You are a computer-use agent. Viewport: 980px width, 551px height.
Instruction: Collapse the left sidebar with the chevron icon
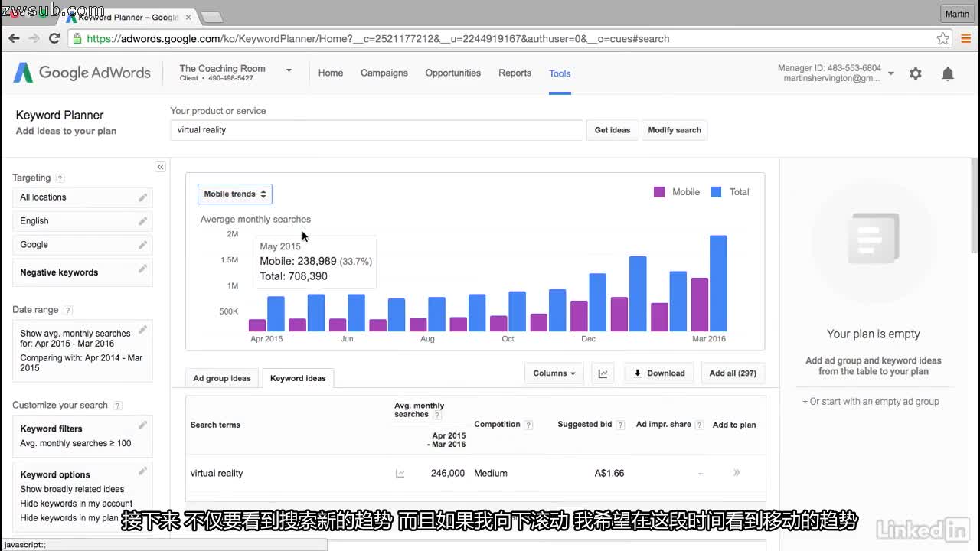(160, 167)
